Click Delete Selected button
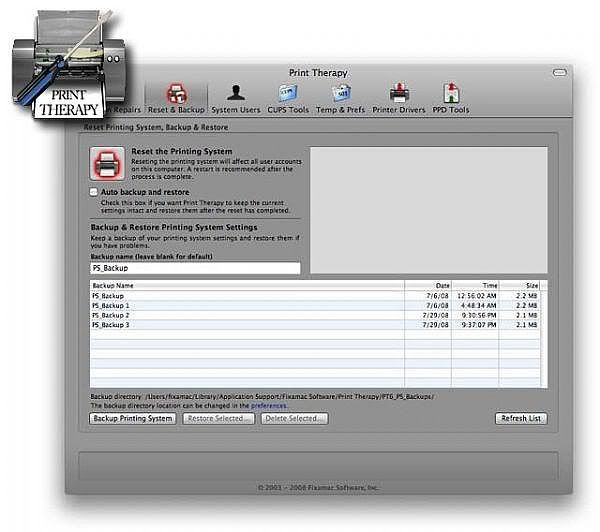 coord(294,418)
